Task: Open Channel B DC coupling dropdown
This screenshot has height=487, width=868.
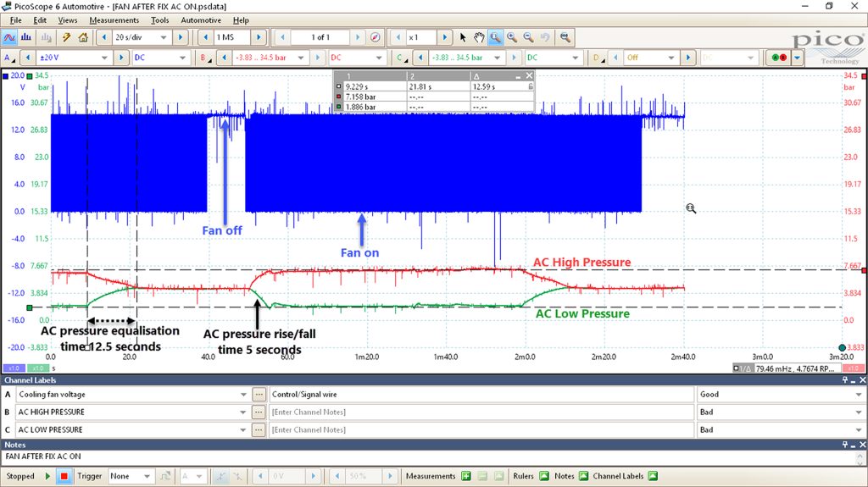Action: [379, 58]
